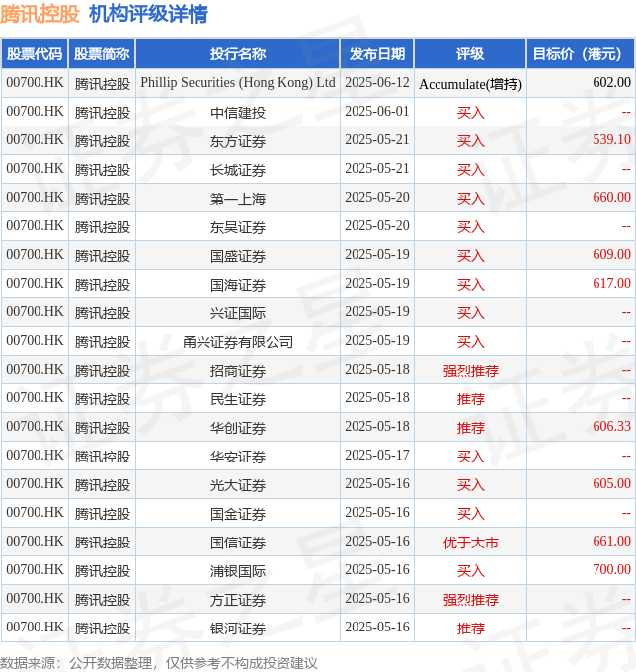Select the 光大证券 broker name
This screenshot has width=636, height=672.
click(x=238, y=485)
